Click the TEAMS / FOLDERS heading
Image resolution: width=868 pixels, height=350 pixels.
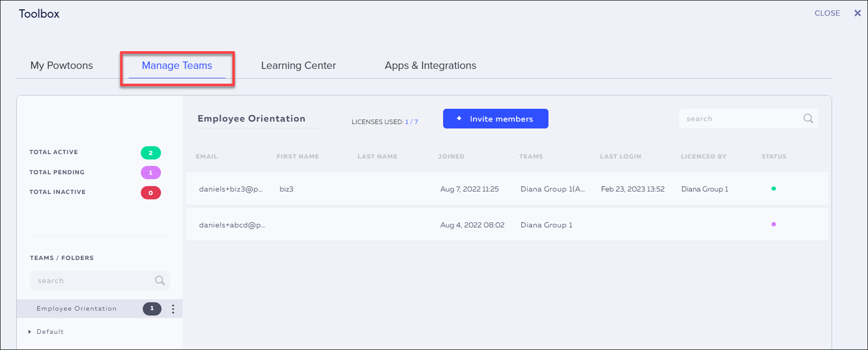tap(62, 258)
